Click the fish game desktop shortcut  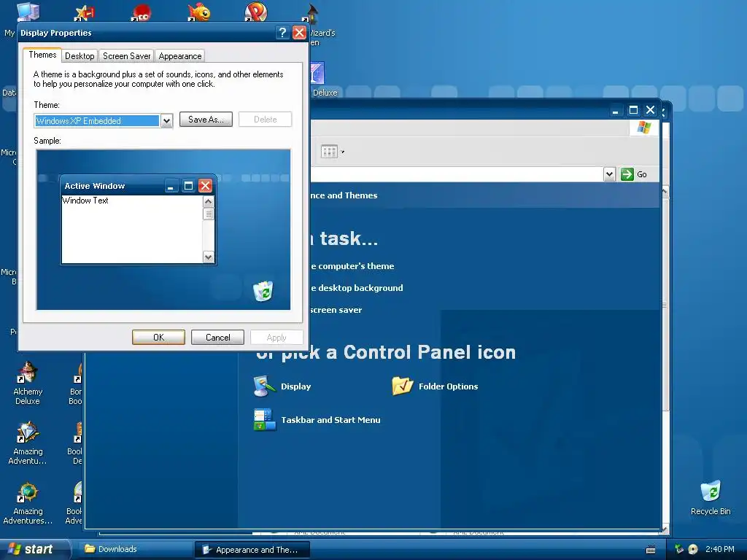pos(199,12)
